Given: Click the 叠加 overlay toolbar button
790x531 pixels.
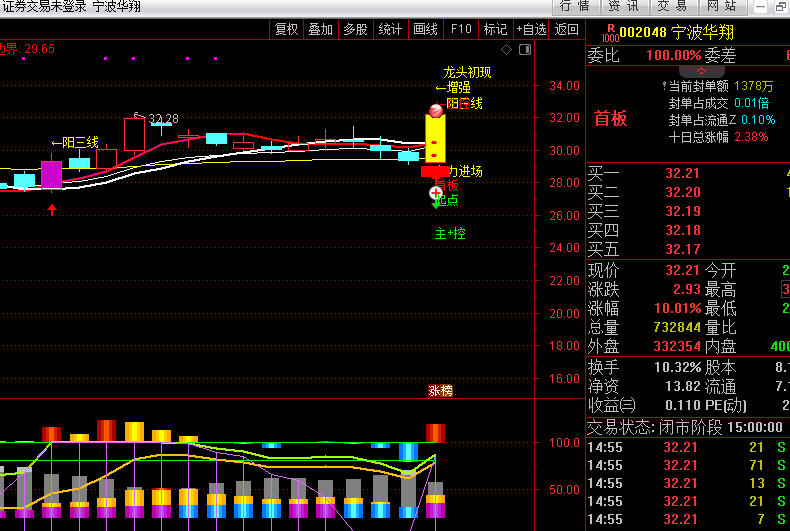Looking at the screenshot, I should [x=321, y=29].
